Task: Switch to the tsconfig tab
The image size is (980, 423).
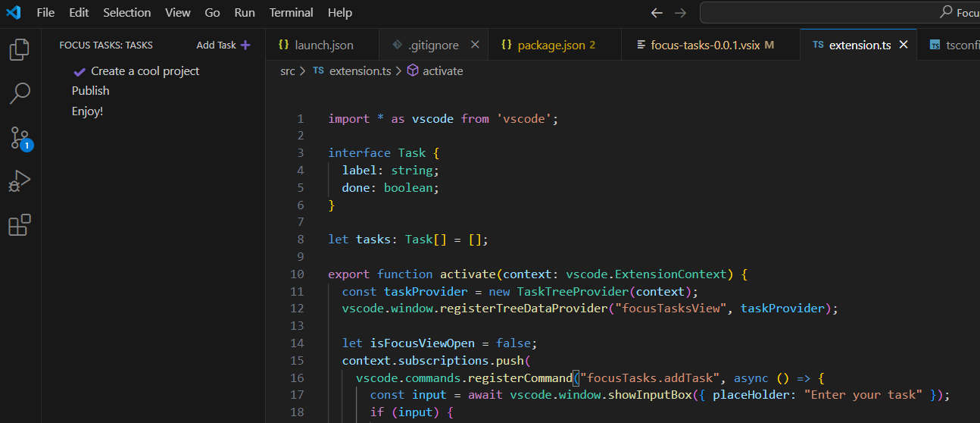Action: pyautogui.click(x=949, y=45)
